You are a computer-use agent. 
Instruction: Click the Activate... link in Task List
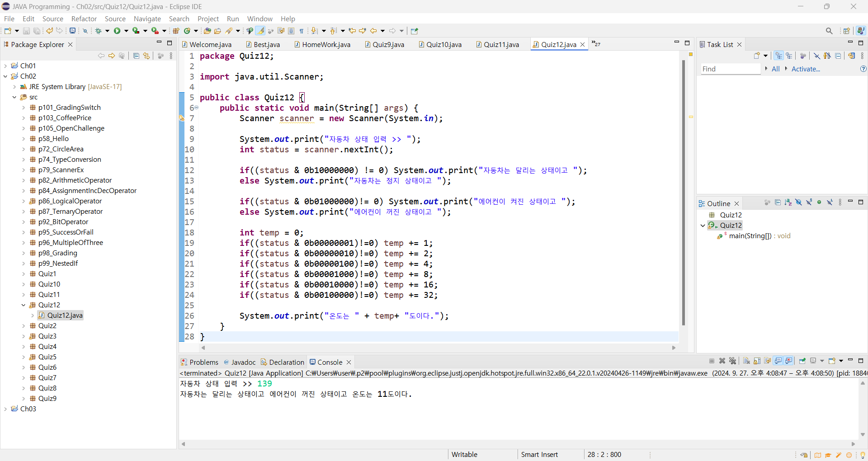(x=806, y=69)
